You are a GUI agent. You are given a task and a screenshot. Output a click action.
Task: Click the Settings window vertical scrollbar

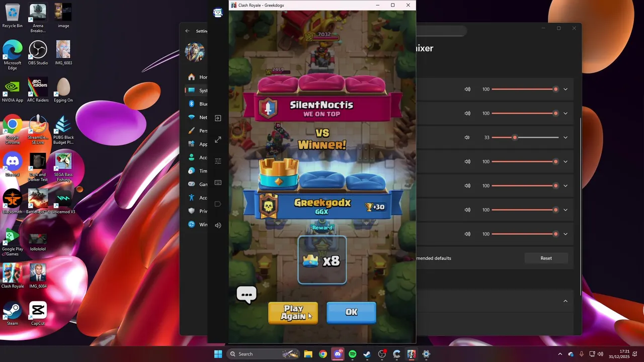pyautogui.click(x=580, y=206)
